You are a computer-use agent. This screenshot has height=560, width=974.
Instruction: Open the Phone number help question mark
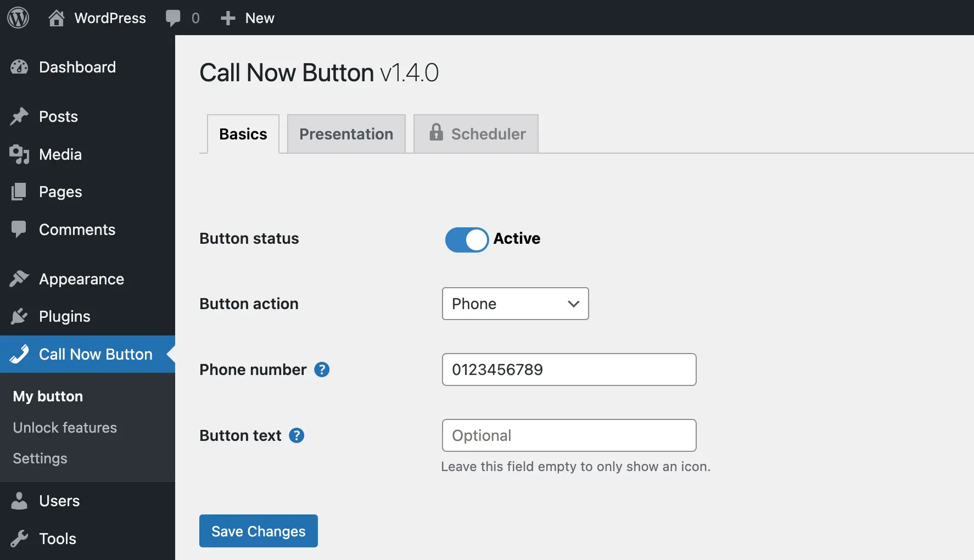[322, 369]
